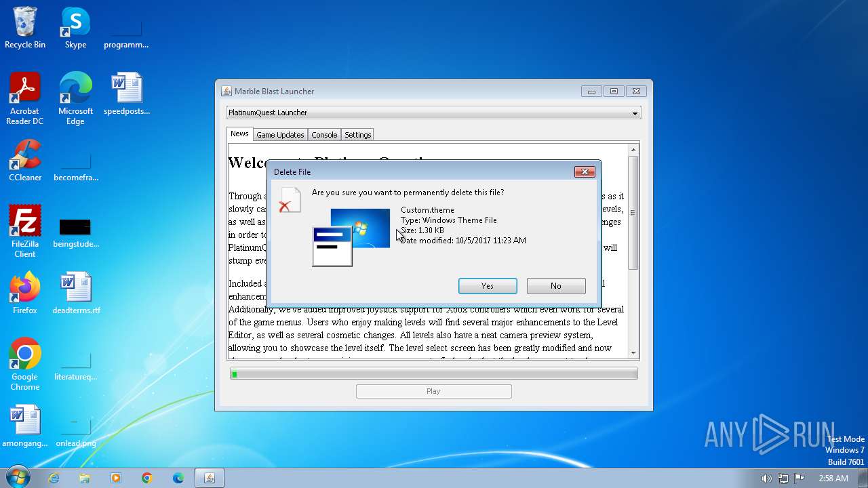
Task: Click the launcher download progress bar
Action: [433, 374]
